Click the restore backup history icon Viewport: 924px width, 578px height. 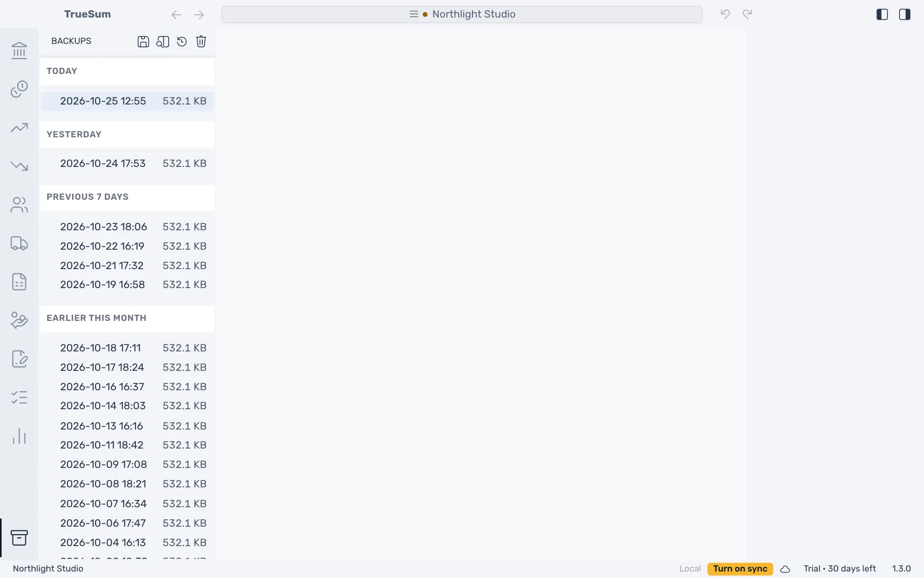point(182,42)
